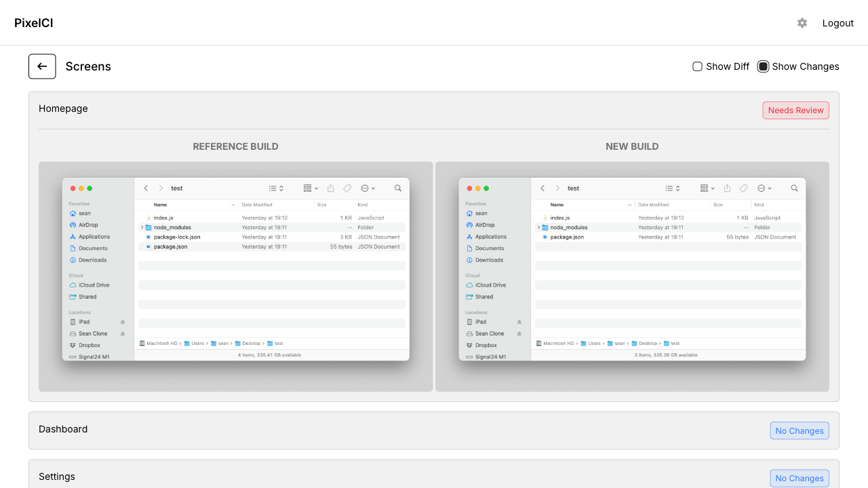Enable the Show Diff checkbox

(697, 66)
